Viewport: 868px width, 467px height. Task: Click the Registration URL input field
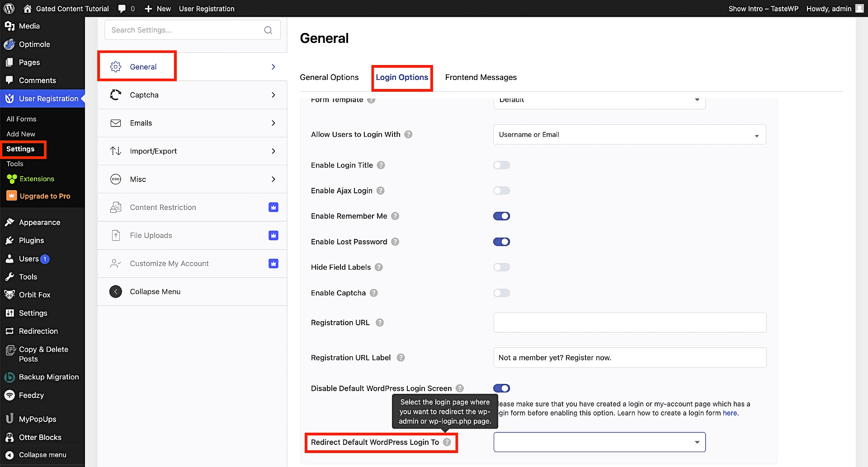(630, 322)
